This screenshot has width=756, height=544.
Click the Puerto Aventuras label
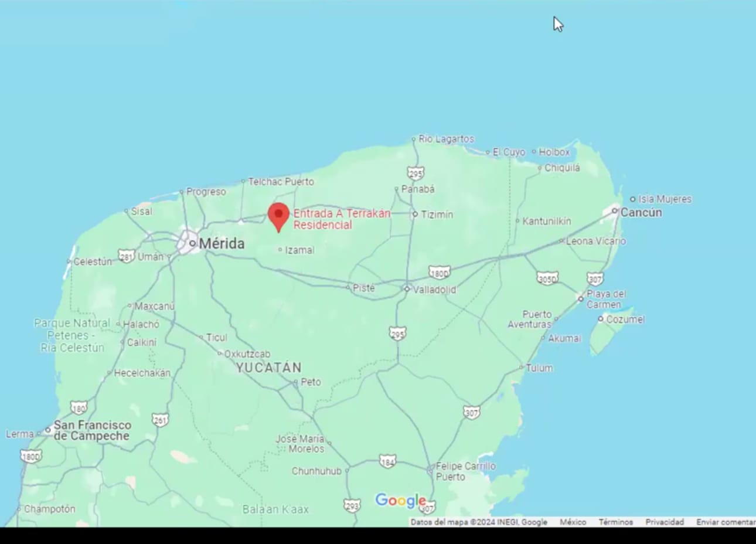(530, 319)
